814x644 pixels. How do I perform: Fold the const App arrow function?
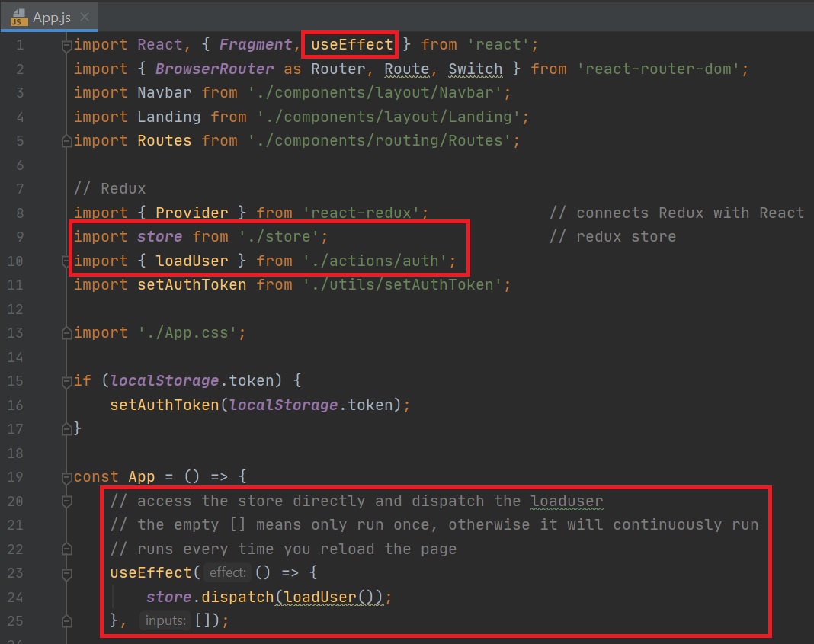pos(67,477)
